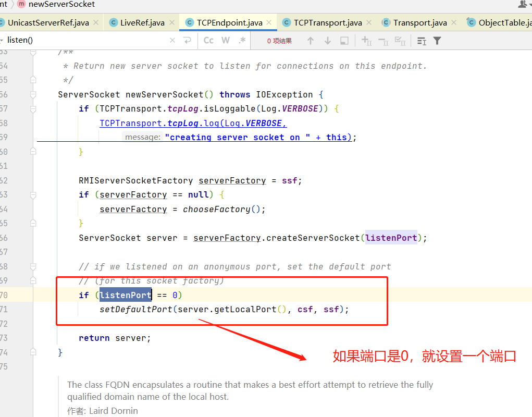Screen dimensions: 532x417
Task: Go to next search occurrence arrow
Action: coord(328,41)
